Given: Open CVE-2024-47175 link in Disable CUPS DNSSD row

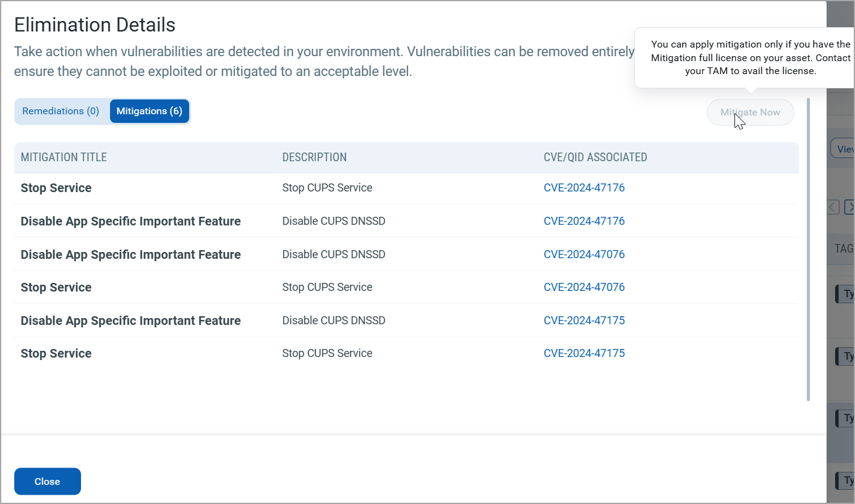Looking at the screenshot, I should pos(584,321).
